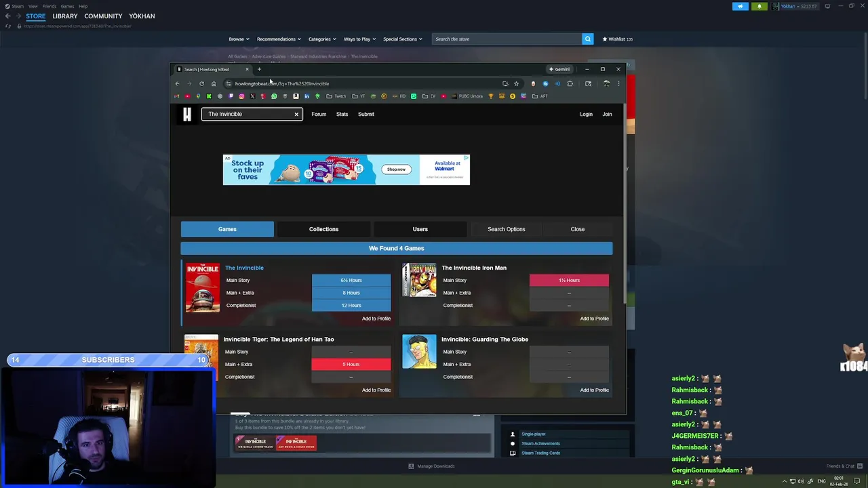Add The Invincible Iron Man to profile
868x488 pixels.
coord(594,319)
